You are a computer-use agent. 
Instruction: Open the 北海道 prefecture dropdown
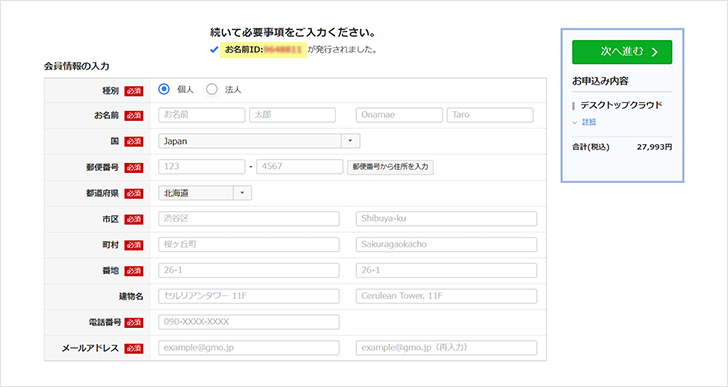[205, 193]
